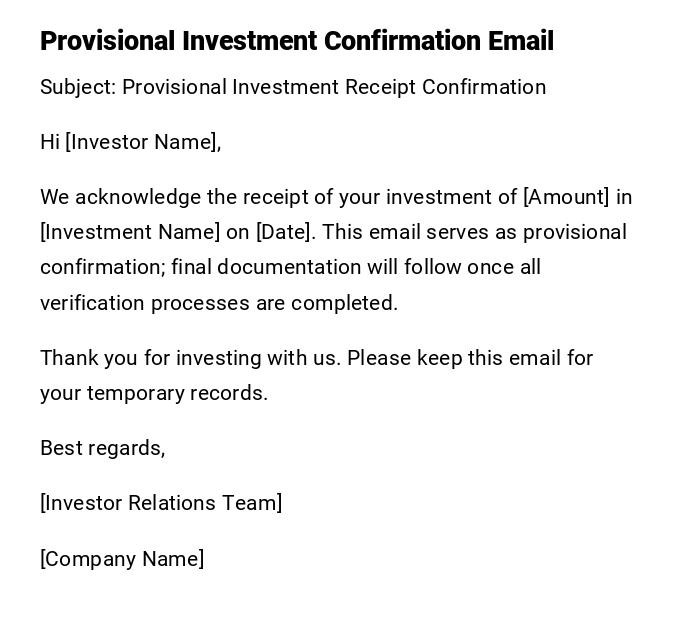
Task: Click the [Investor Name] placeholder in greeting
Action: pyautogui.click(x=141, y=142)
